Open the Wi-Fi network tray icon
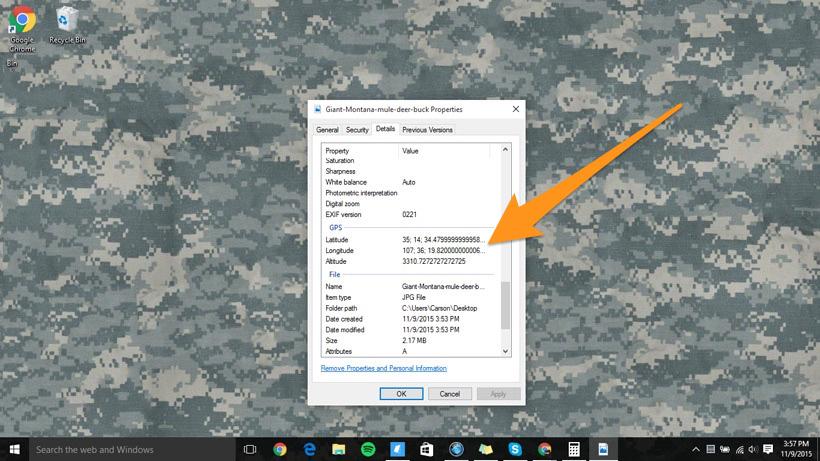This screenshot has width=820, height=461. tap(739, 450)
